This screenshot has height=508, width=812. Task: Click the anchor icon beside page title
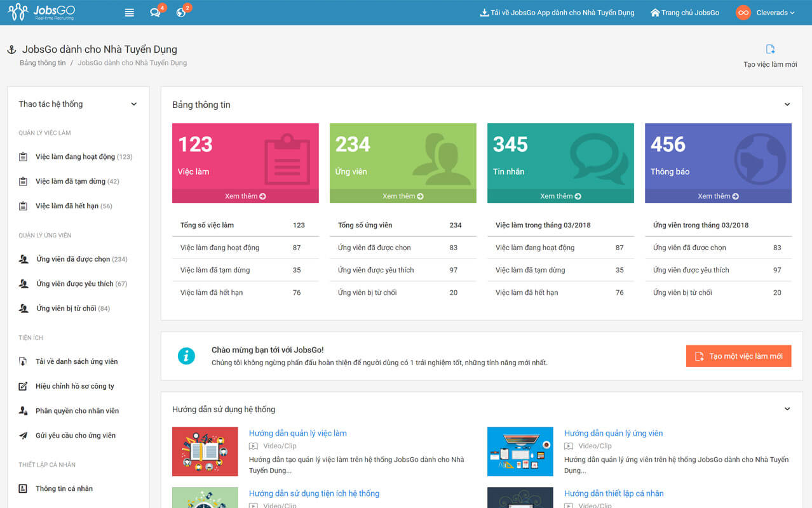(11, 50)
